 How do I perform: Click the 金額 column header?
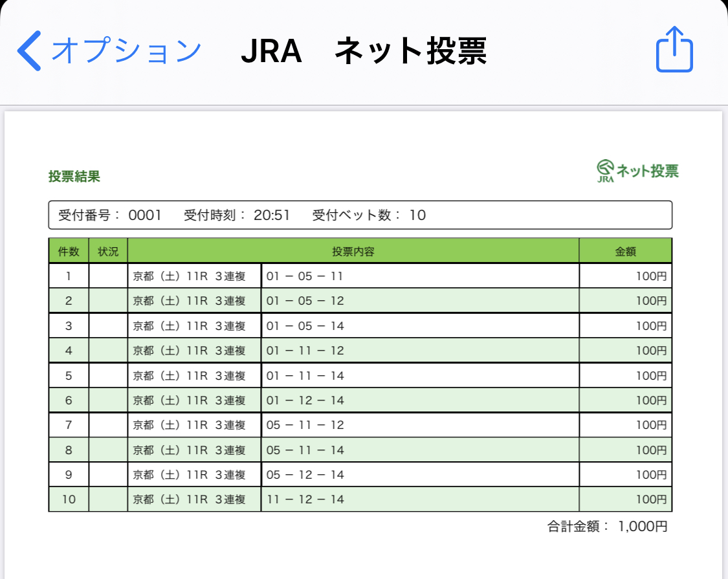point(625,251)
